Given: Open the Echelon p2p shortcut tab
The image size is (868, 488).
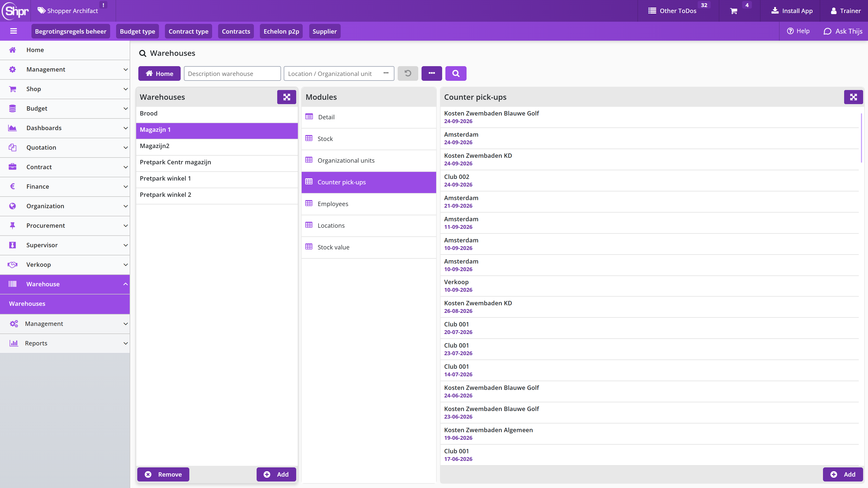Looking at the screenshot, I should point(281,31).
